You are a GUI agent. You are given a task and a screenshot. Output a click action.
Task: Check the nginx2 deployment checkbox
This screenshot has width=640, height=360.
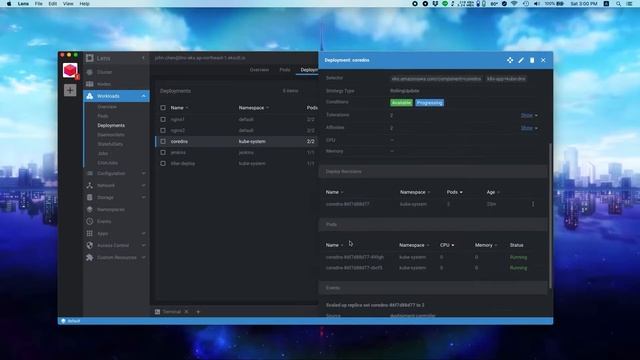pyautogui.click(x=163, y=131)
